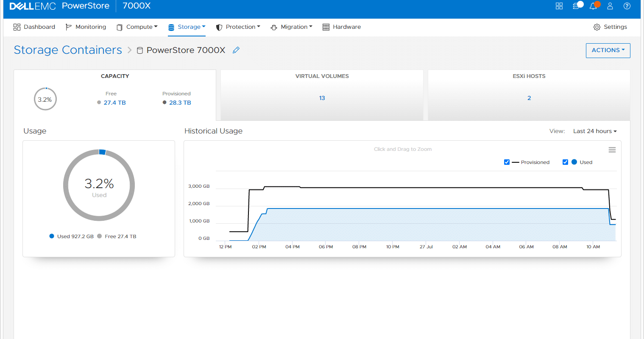644x339 pixels.
Task: Open the jobs icon in top bar
Action: click(x=576, y=6)
